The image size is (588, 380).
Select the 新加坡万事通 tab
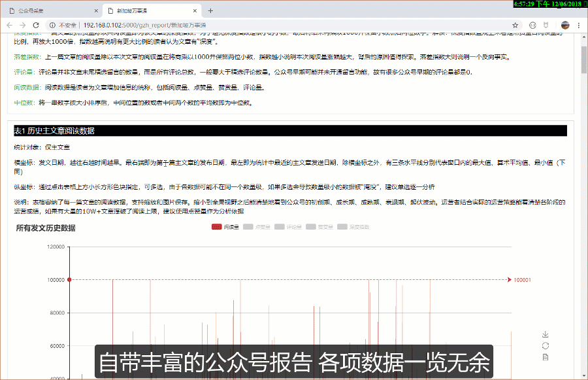152,11
